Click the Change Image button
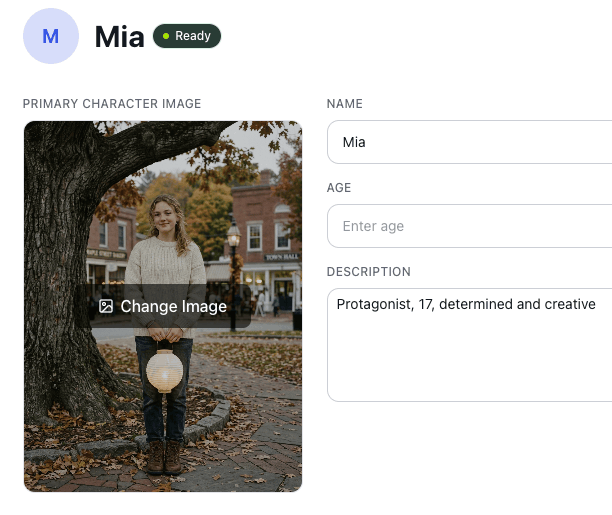 [x=163, y=306]
